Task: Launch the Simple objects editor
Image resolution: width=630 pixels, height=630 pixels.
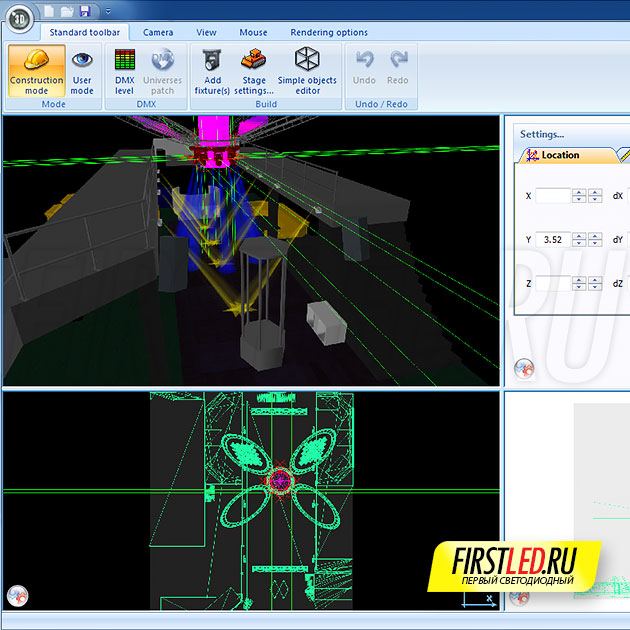Action: (x=307, y=70)
